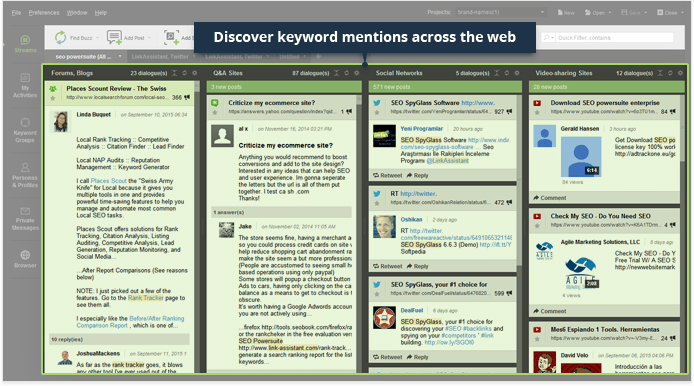The width and height of the screenshot is (694, 386).
Task: Comment on the Gerald Hansen video
Action: 550,198
